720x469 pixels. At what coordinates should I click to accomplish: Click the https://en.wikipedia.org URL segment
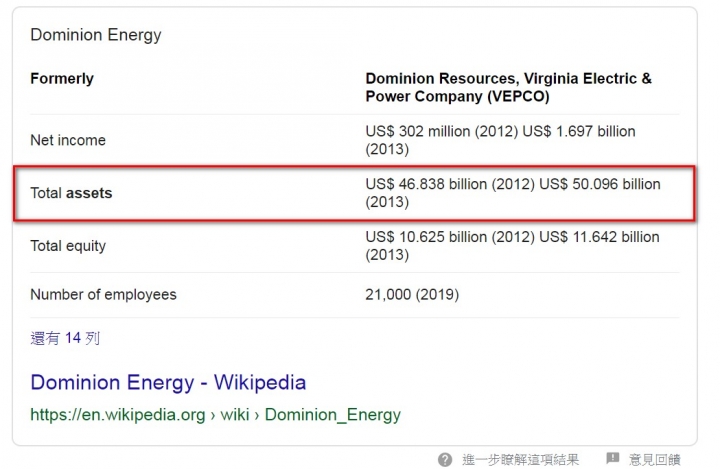point(118,414)
